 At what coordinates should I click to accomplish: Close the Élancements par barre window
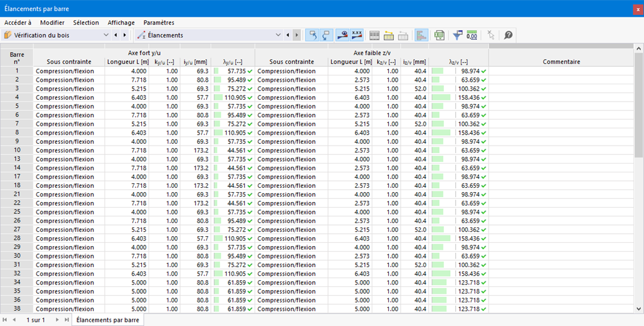(x=638, y=9)
